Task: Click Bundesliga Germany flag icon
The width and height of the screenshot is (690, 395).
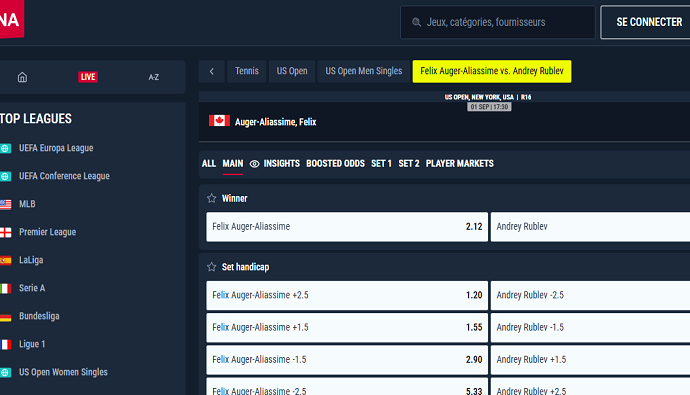Action: 5,317
